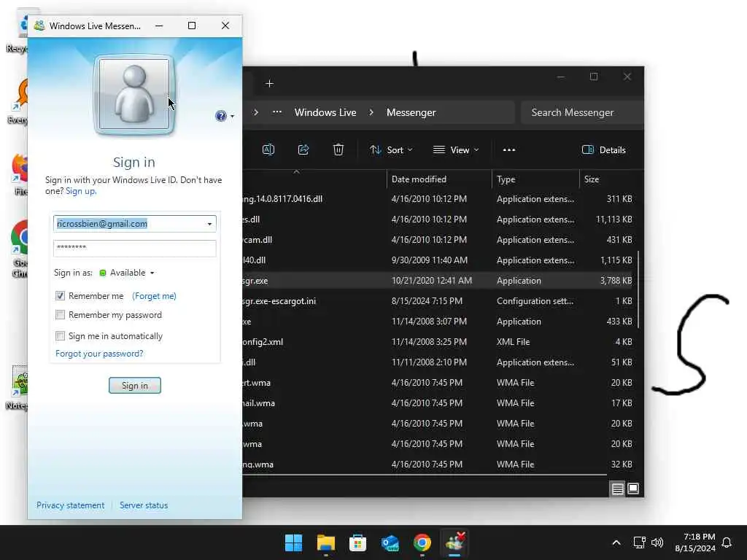Click Forgot your password link
The height and width of the screenshot is (560, 747).
pyautogui.click(x=99, y=354)
